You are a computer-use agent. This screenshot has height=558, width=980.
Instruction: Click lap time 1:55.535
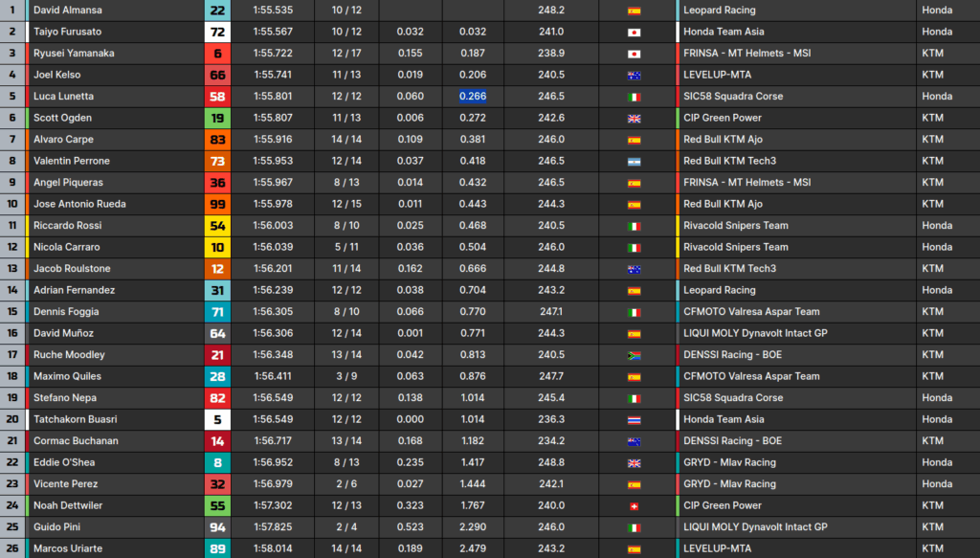point(273,10)
